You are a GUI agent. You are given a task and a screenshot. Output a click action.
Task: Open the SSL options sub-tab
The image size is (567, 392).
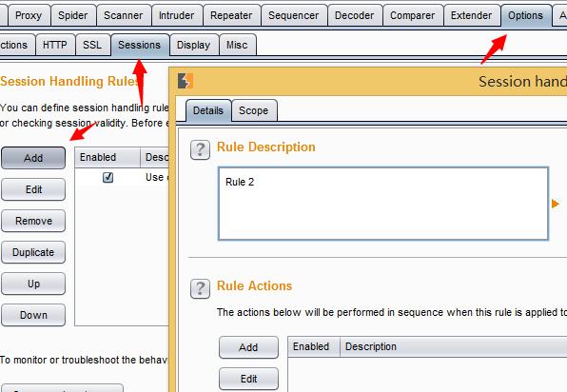point(92,45)
